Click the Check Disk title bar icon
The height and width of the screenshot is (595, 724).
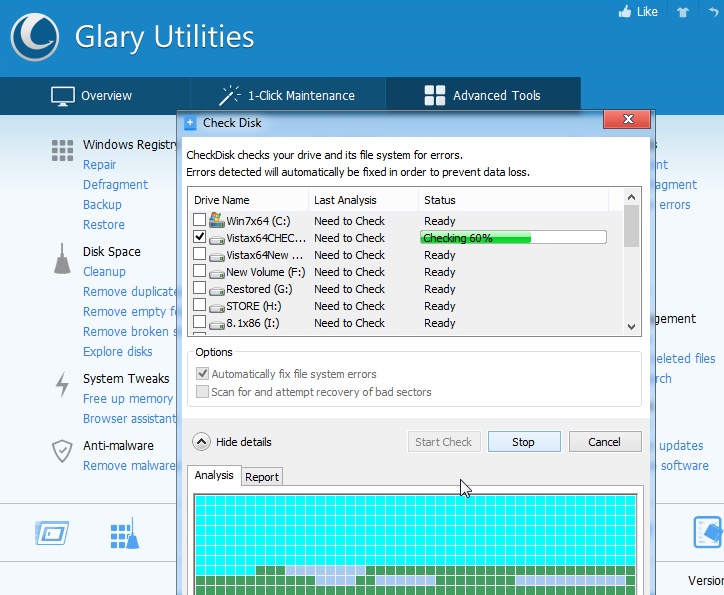(x=190, y=123)
